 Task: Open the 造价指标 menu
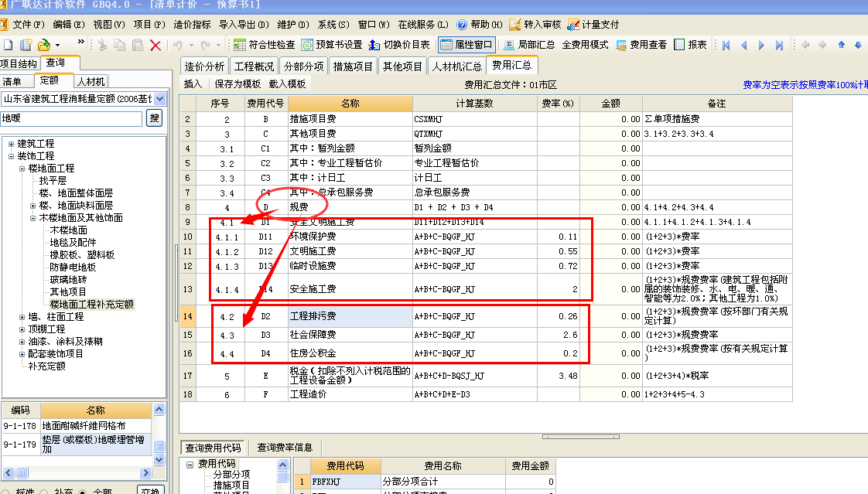[x=192, y=24]
